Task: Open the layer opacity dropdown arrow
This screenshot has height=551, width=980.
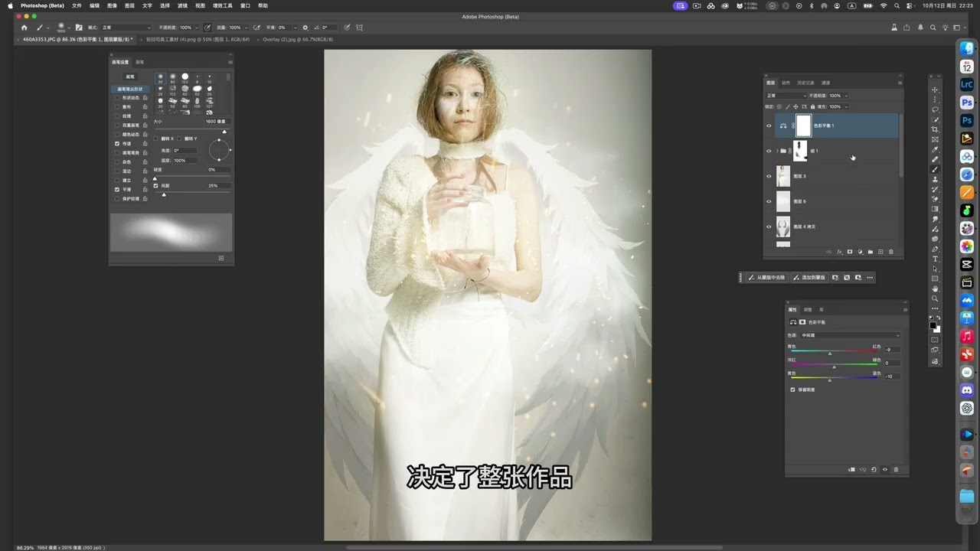Action: 846,96
